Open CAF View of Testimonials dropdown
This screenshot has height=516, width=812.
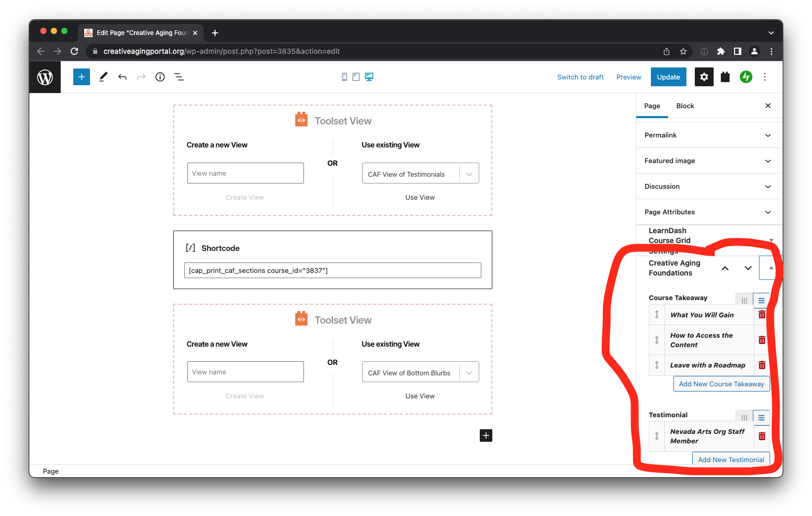pyautogui.click(x=420, y=174)
